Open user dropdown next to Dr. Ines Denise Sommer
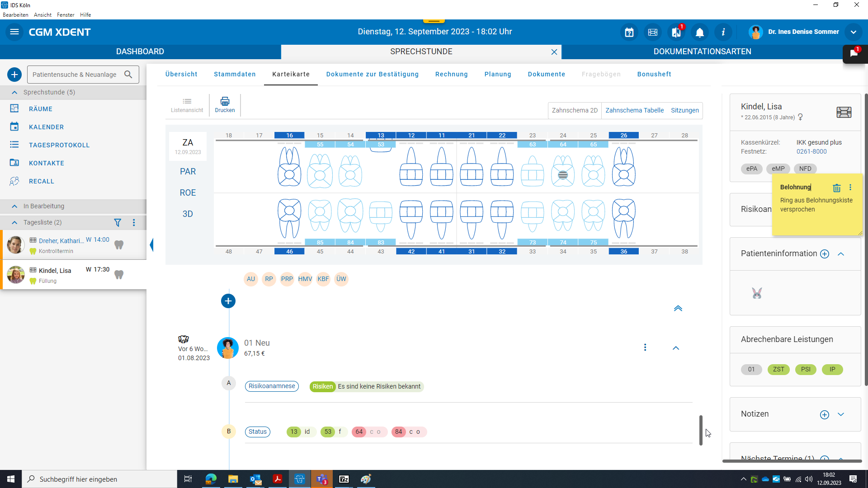868x488 pixels. tap(854, 32)
